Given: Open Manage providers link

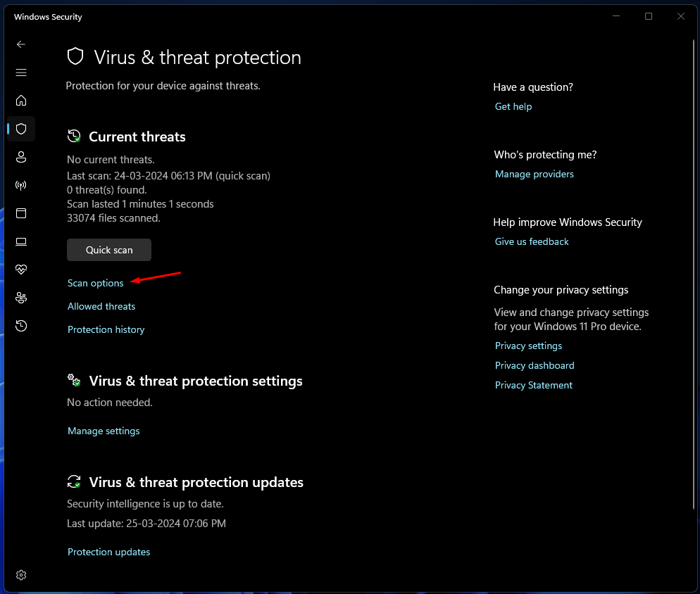Looking at the screenshot, I should pos(535,174).
